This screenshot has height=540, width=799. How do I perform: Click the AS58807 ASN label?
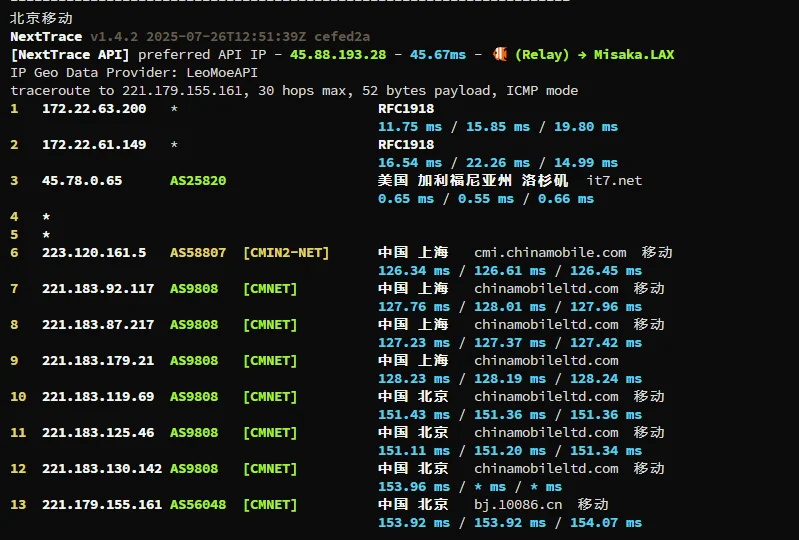[x=198, y=253]
